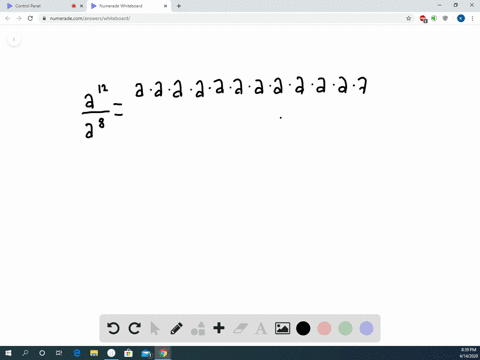Undo the last whiteboard stroke
This screenshot has height=360, width=480.
tap(113, 328)
